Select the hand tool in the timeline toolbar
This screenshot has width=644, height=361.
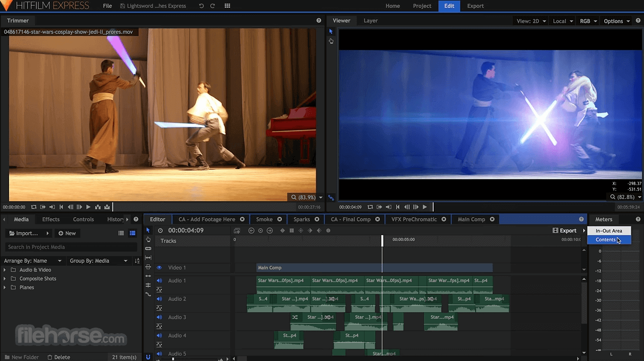click(x=148, y=239)
